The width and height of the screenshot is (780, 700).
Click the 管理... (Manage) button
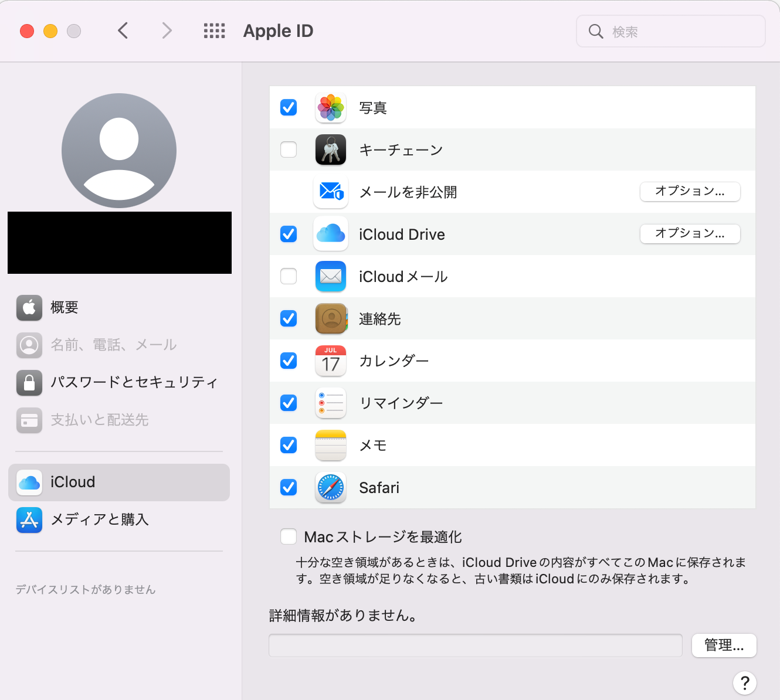point(724,645)
